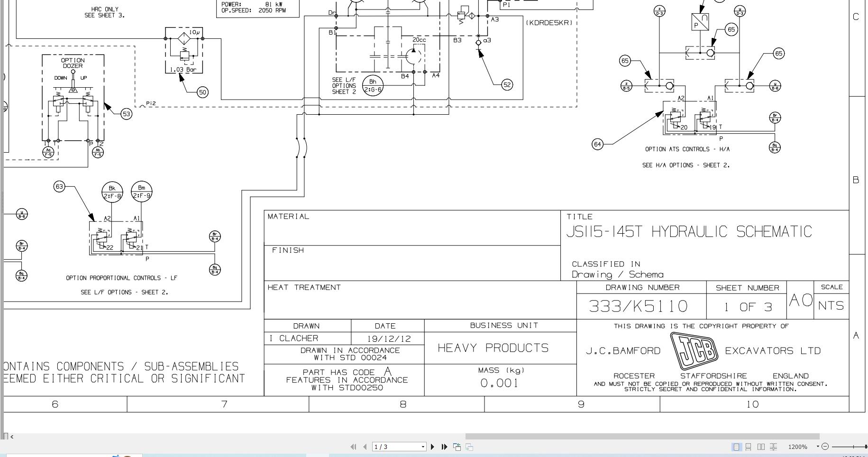This screenshot has height=457, width=868.
Task: Go forward to the next view
Action: pyautogui.click(x=469, y=447)
